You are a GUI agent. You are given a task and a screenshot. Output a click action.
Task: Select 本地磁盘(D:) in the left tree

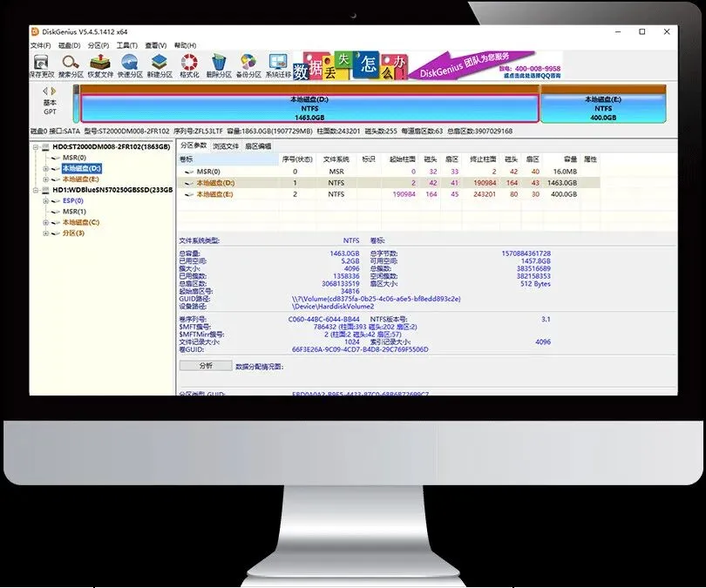(x=82, y=168)
